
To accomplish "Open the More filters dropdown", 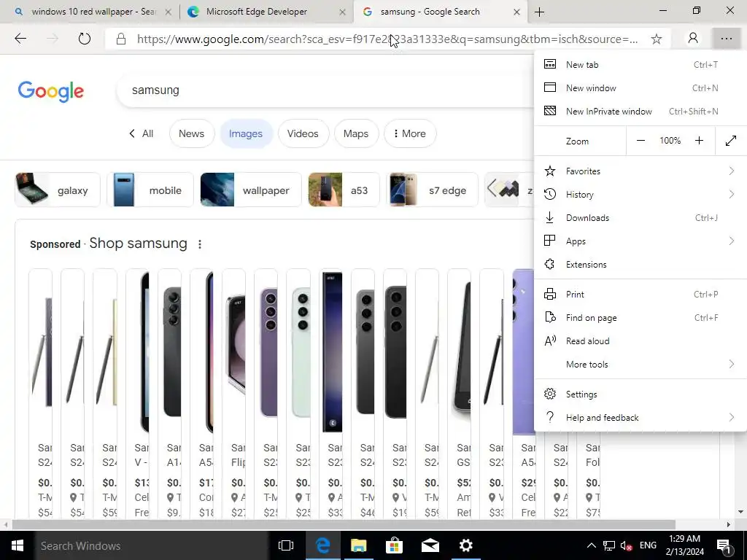I will [410, 134].
